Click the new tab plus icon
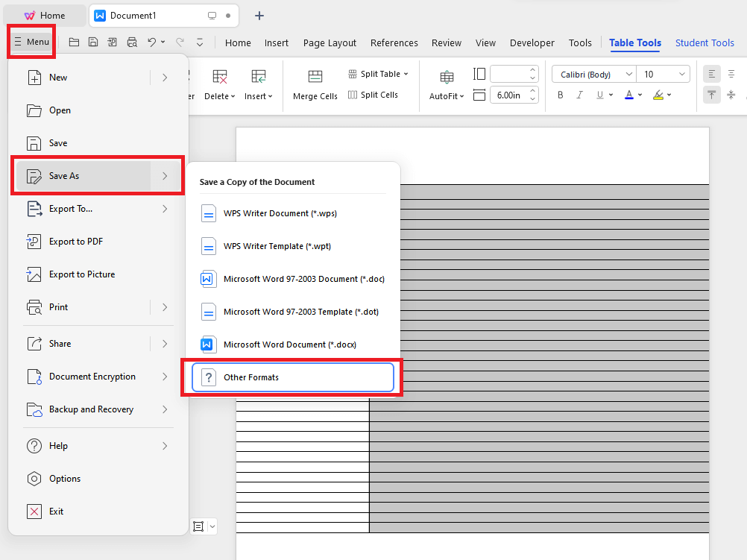Viewport: 747px width, 560px height. tap(259, 16)
